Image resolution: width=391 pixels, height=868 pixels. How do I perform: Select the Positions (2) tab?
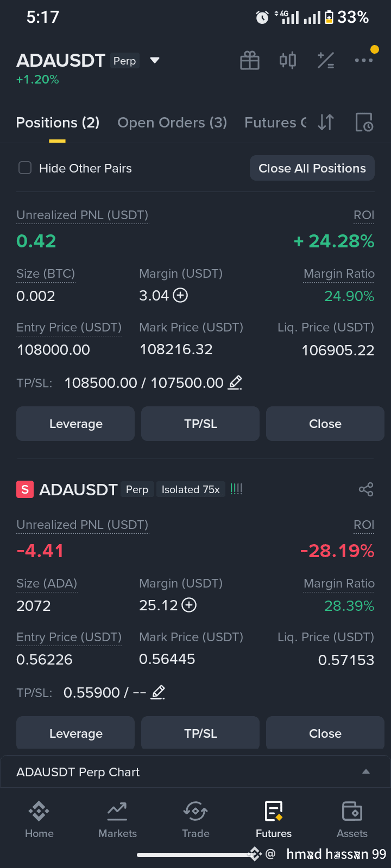tap(58, 123)
